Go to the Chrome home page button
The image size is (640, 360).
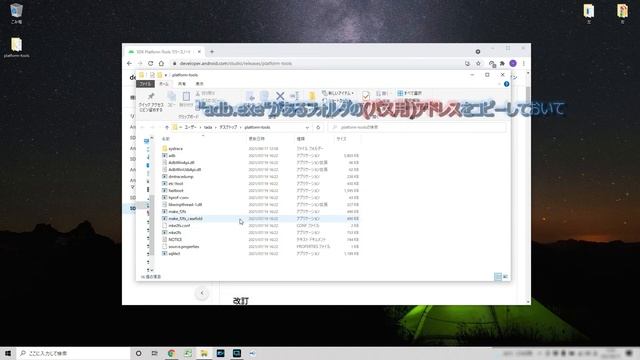coord(161,64)
